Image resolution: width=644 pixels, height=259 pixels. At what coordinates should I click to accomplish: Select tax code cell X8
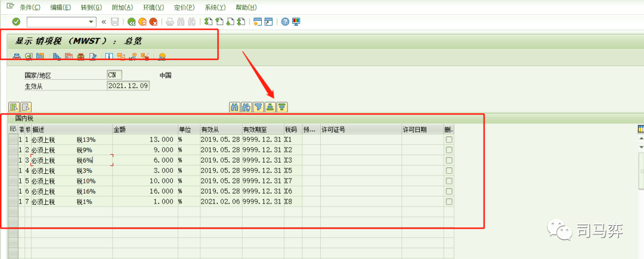pos(293,202)
